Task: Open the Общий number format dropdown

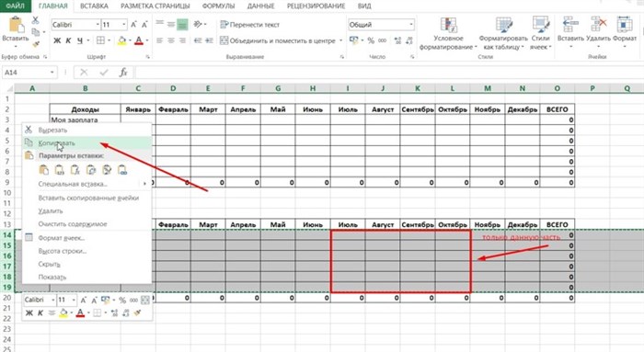Action: coord(411,25)
